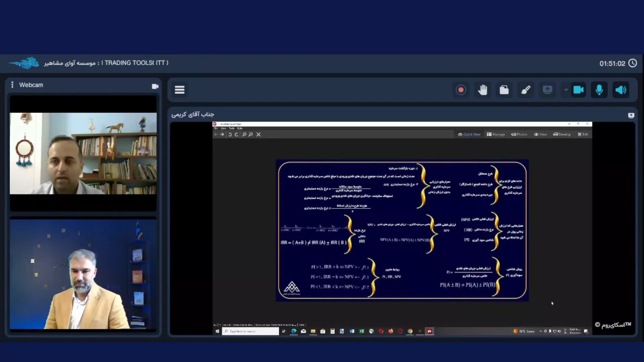Click the screen share monitor icon
The image size is (644, 362).
click(547, 90)
